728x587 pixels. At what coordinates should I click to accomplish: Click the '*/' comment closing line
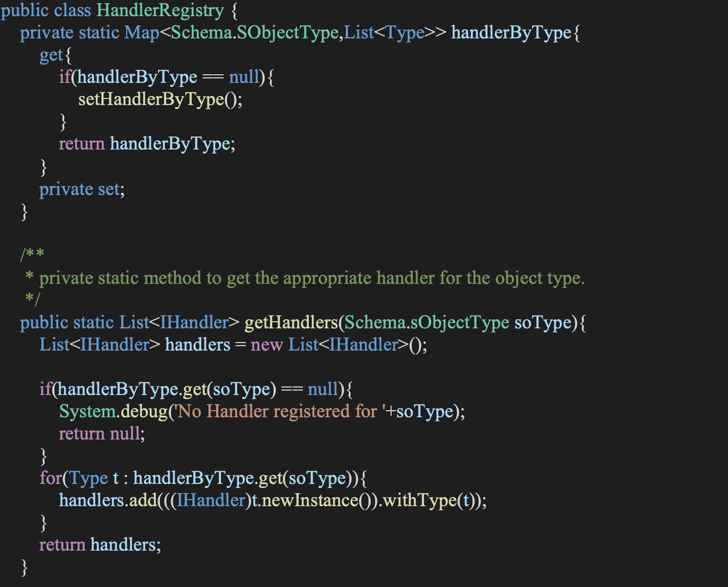pyautogui.click(x=32, y=300)
